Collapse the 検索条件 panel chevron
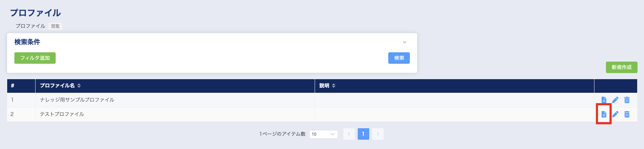The width and height of the screenshot is (644, 149). tap(404, 42)
